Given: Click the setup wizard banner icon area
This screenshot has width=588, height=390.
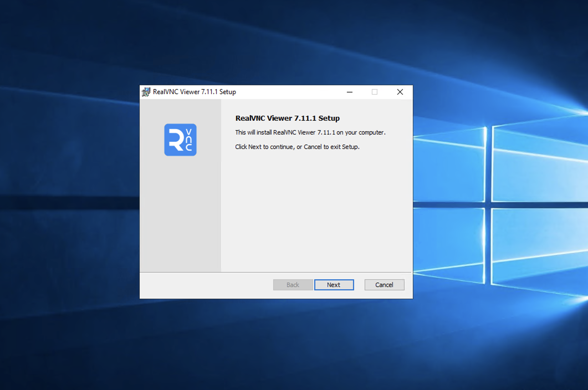Looking at the screenshot, I should [180, 140].
